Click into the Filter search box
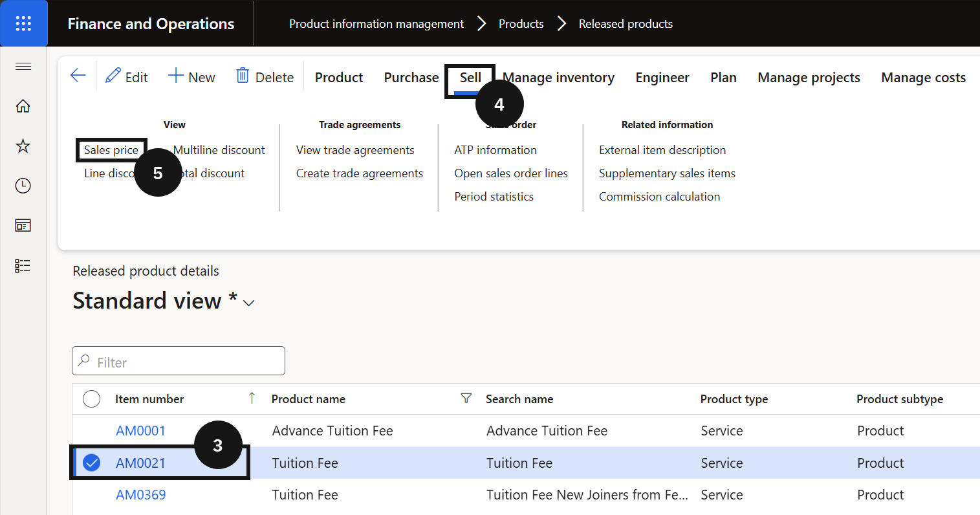The image size is (980, 515). [x=179, y=361]
